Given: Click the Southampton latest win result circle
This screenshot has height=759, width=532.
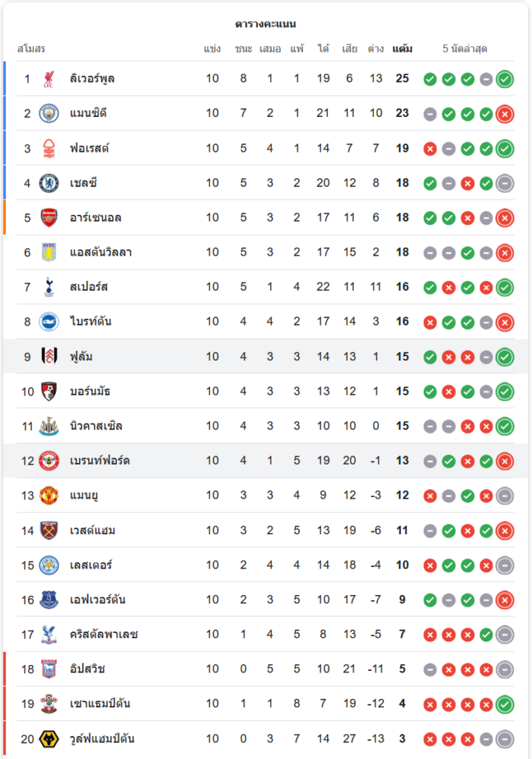Looking at the screenshot, I should pos(505,704).
